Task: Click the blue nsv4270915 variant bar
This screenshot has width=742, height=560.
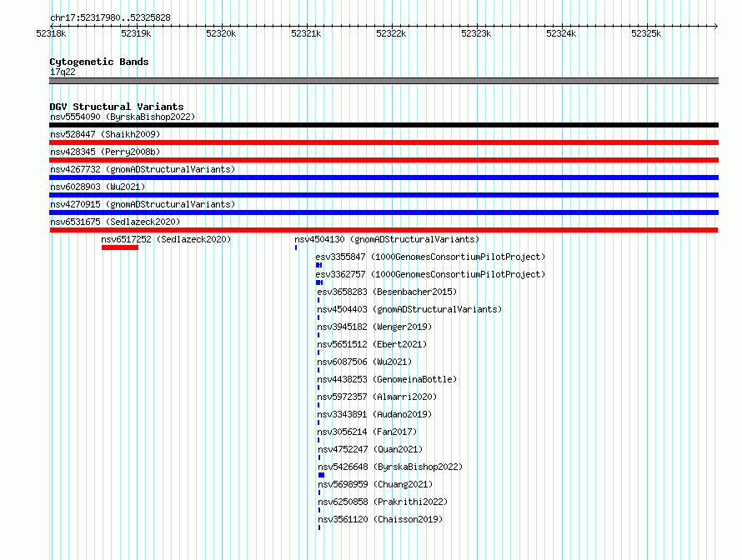Action: coord(384,212)
